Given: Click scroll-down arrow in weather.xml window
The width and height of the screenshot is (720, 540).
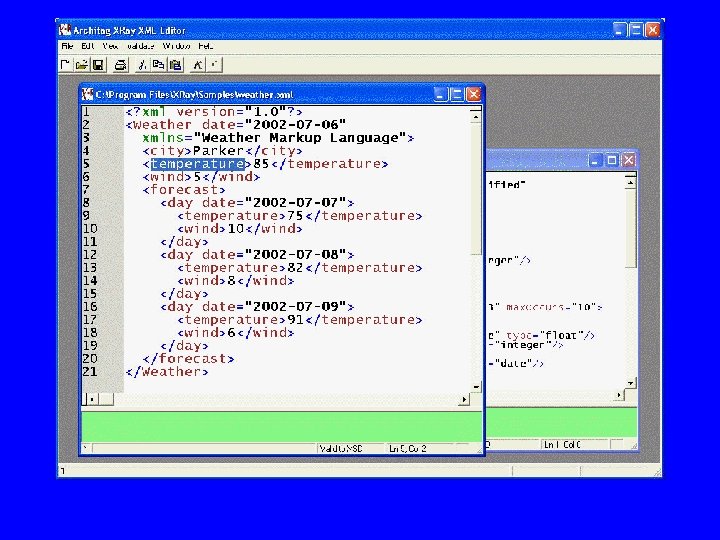Looking at the screenshot, I should pyautogui.click(x=476, y=387).
